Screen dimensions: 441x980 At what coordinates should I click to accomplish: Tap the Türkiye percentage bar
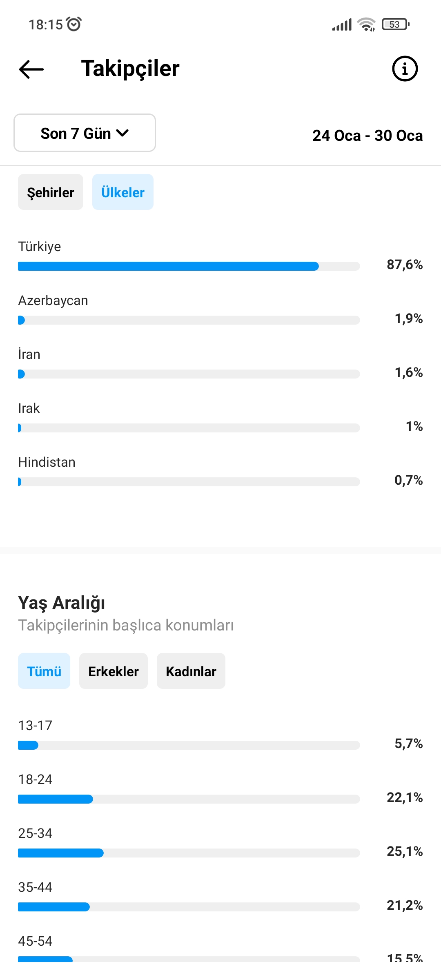click(189, 266)
